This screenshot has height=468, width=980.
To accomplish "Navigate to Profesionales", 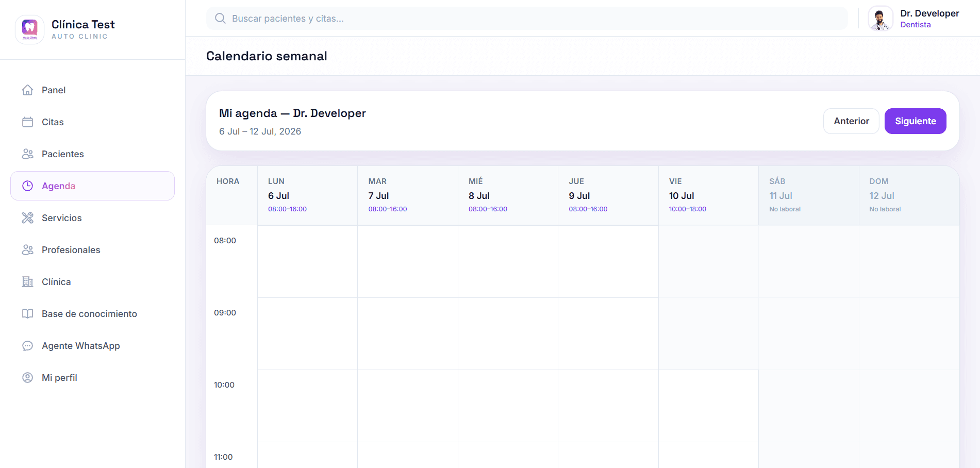I will point(92,250).
